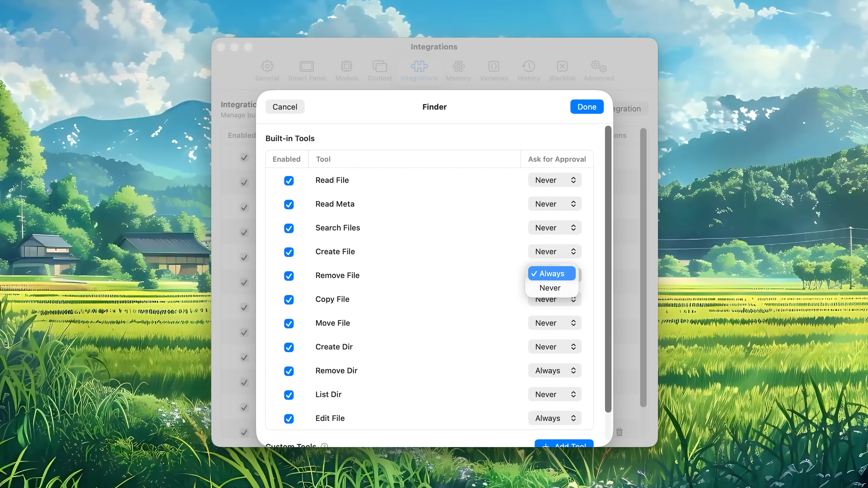Select the Blacklist settings icon

click(562, 70)
